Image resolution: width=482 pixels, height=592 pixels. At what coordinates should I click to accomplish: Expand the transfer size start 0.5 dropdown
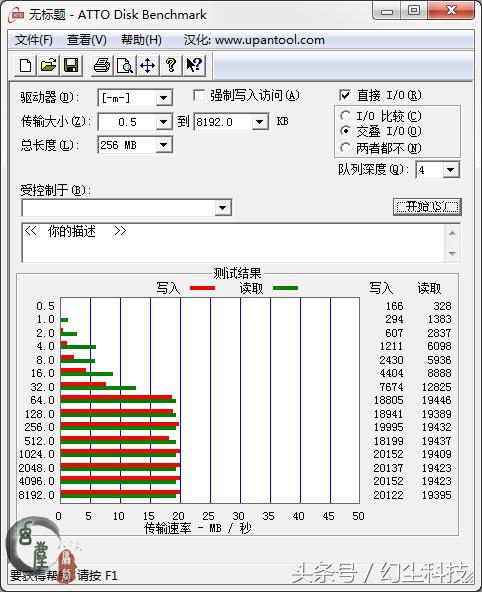[x=164, y=122]
